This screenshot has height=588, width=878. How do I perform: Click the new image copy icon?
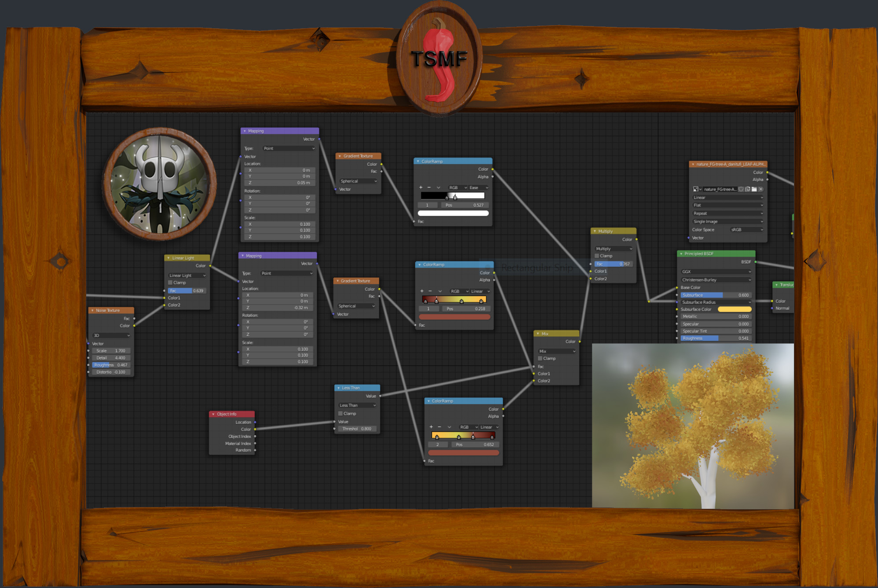[747, 189]
